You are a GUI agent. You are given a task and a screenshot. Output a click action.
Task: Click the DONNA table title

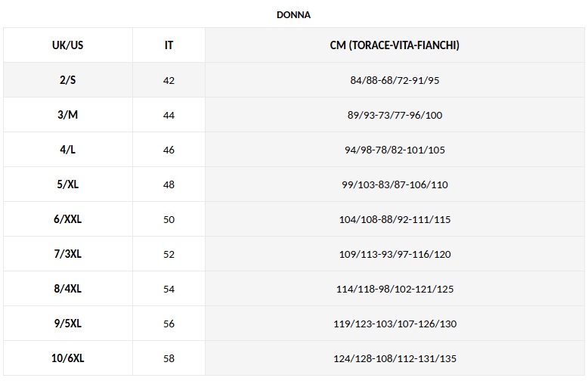[294, 14]
